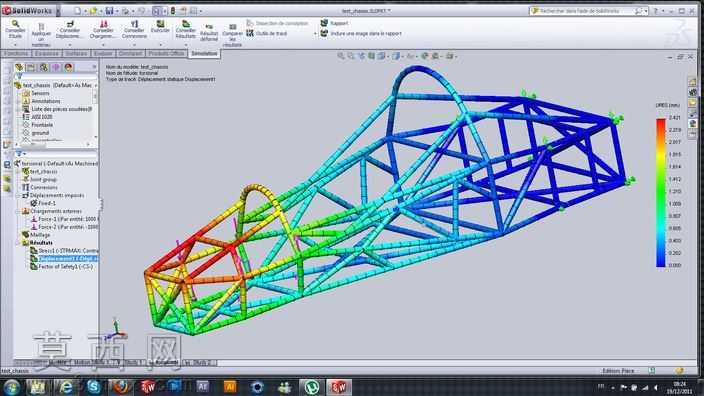This screenshot has width=704, height=396.
Task: Expand Conseiller Résultats dropdown arrow
Action: (185, 45)
